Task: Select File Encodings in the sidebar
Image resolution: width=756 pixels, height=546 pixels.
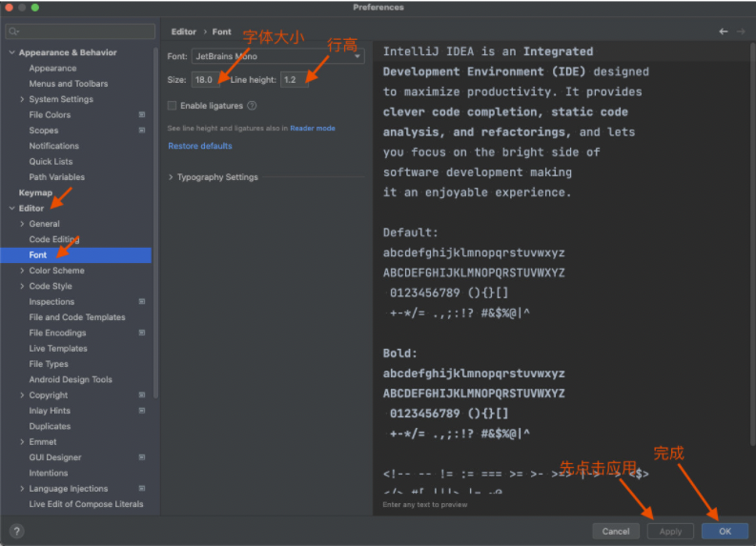Action: 57,333
